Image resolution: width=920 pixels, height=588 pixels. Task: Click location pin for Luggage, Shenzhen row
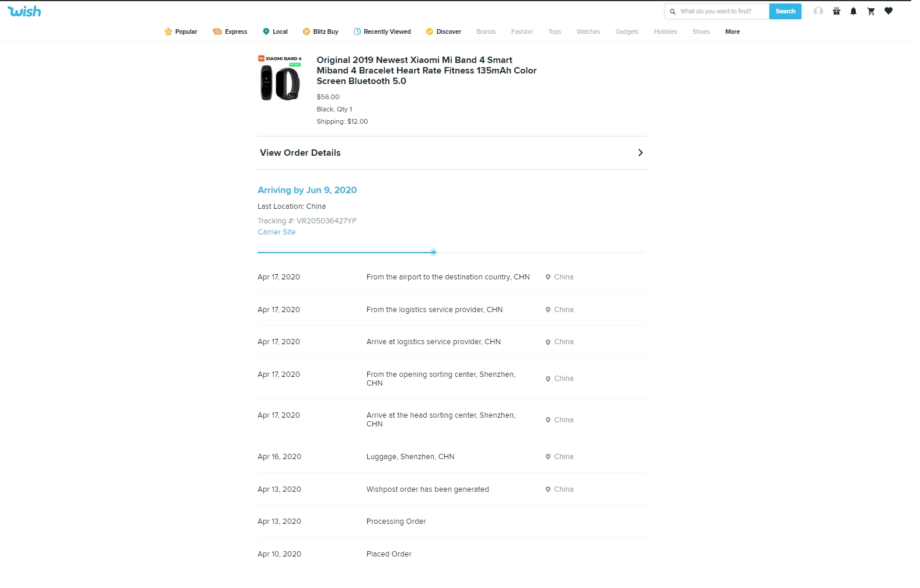click(548, 457)
